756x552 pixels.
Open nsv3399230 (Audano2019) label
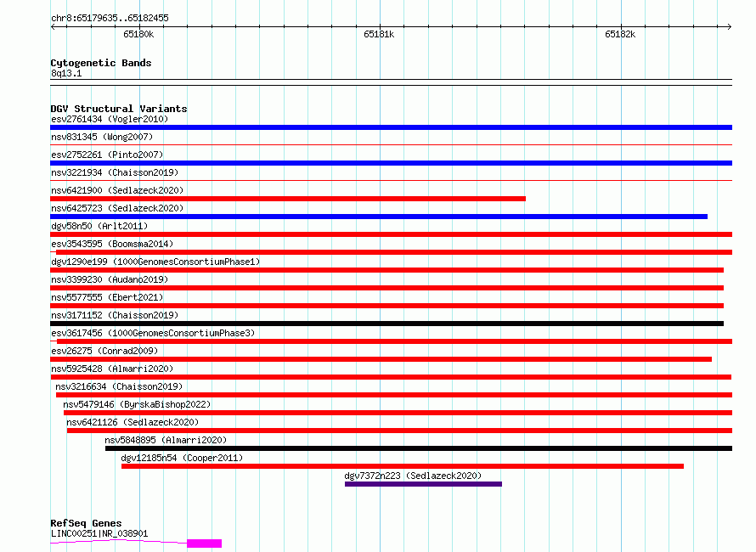[110, 279]
